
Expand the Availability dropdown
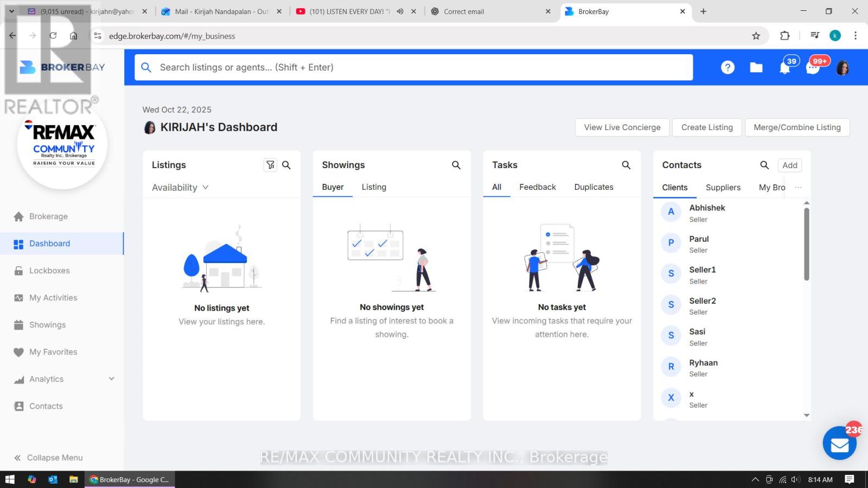coord(180,188)
